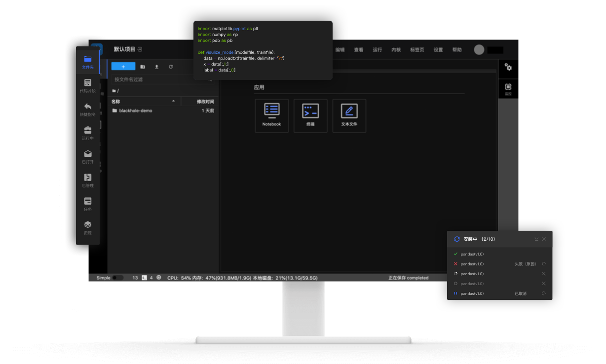Open the 监控 monitor panel
This screenshot has height=364, width=606.
pos(508,88)
